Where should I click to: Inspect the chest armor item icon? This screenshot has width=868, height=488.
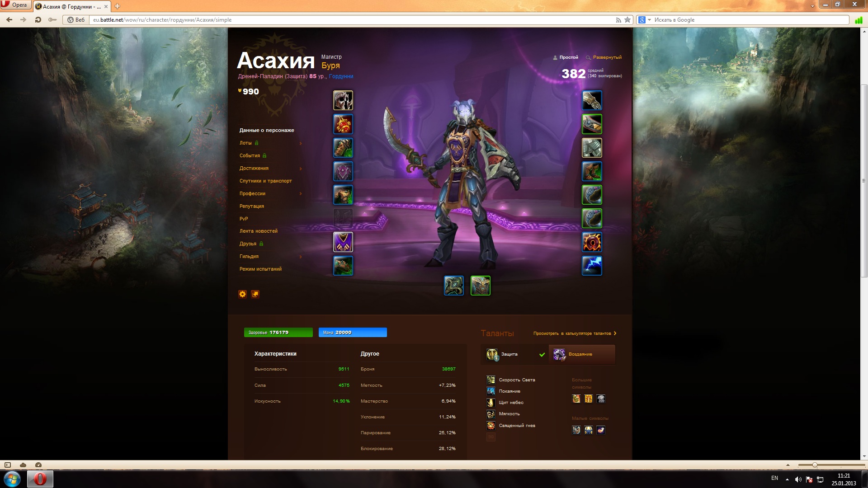343,195
